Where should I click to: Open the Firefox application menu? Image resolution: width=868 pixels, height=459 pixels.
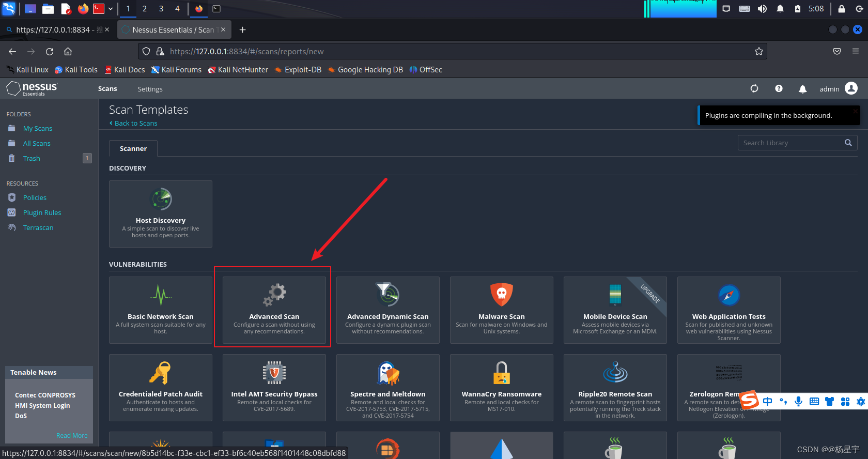click(856, 51)
